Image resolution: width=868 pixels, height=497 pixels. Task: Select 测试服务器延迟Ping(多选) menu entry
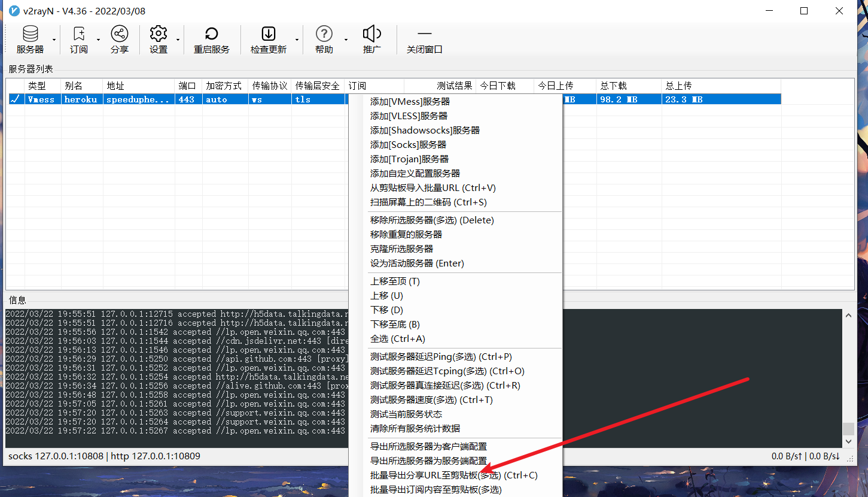point(455,357)
